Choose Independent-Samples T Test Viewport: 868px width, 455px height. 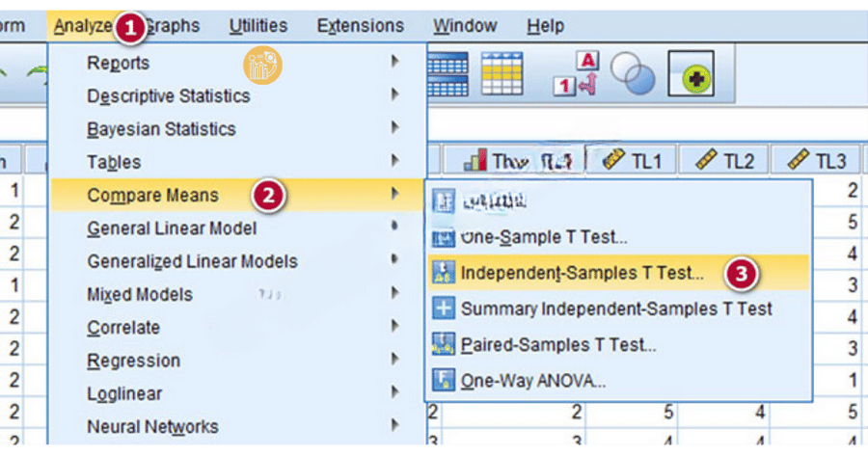coord(619,273)
